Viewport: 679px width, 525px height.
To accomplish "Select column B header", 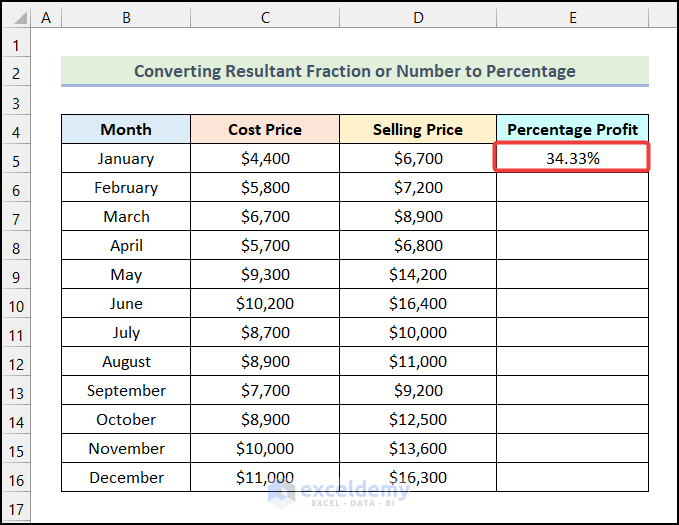I will click(125, 17).
